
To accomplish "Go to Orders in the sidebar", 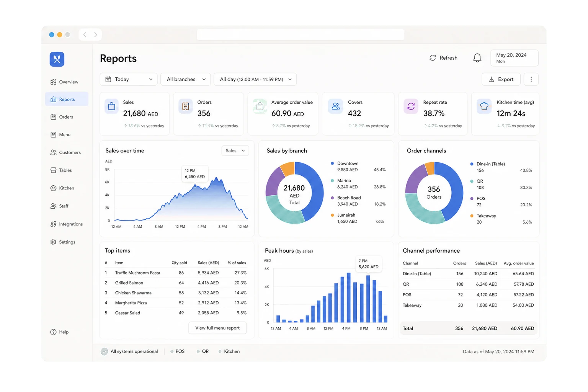I will (67, 117).
